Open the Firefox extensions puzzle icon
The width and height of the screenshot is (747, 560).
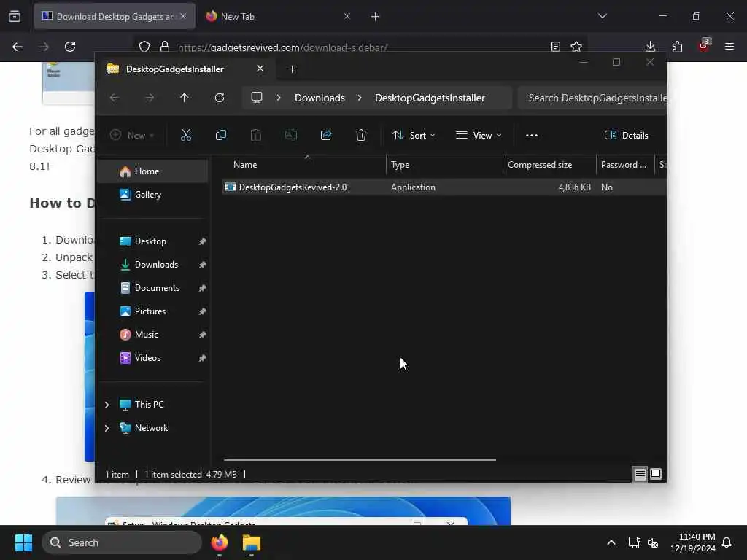click(677, 47)
